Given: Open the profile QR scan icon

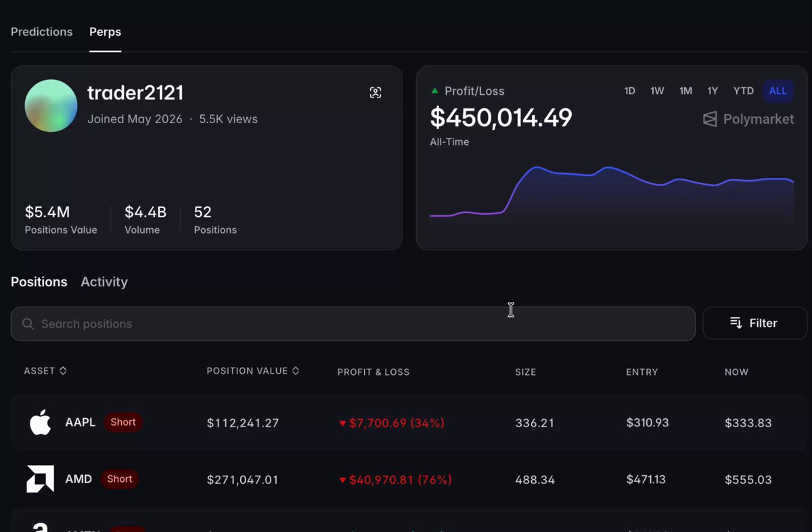Looking at the screenshot, I should 376,93.
